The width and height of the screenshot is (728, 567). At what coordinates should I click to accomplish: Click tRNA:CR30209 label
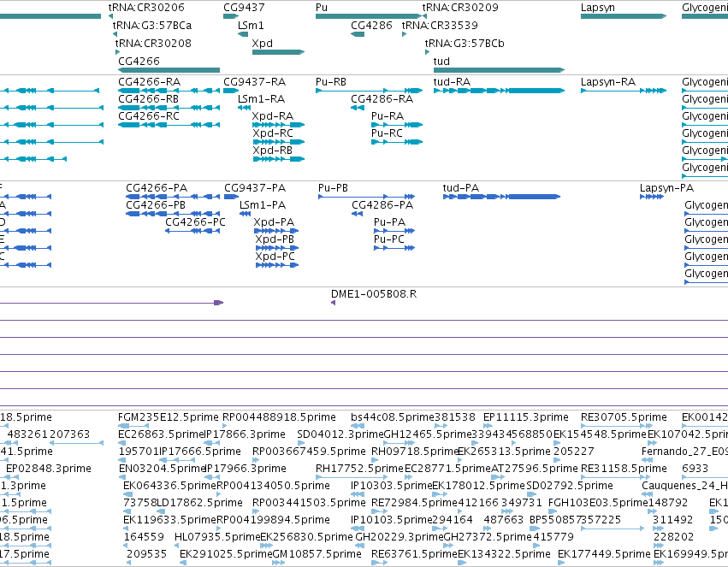click(460, 8)
